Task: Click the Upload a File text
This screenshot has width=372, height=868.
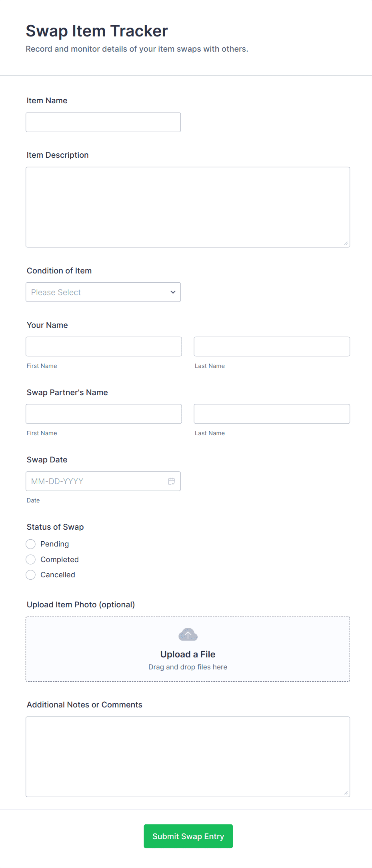Action: coord(188,654)
